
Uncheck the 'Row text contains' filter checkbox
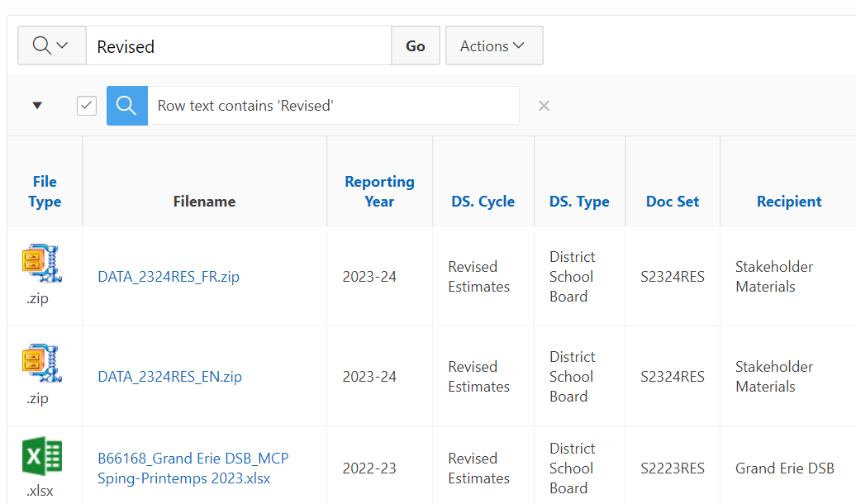click(87, 106)
